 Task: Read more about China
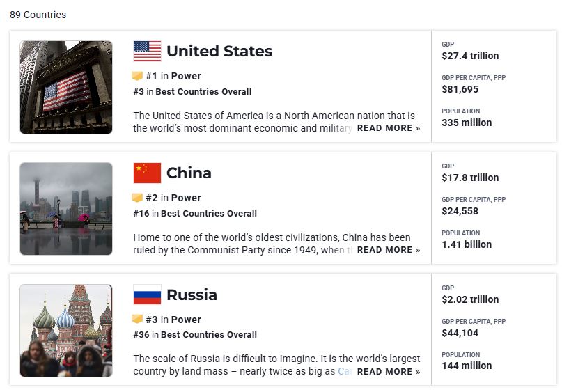(389, 250)
